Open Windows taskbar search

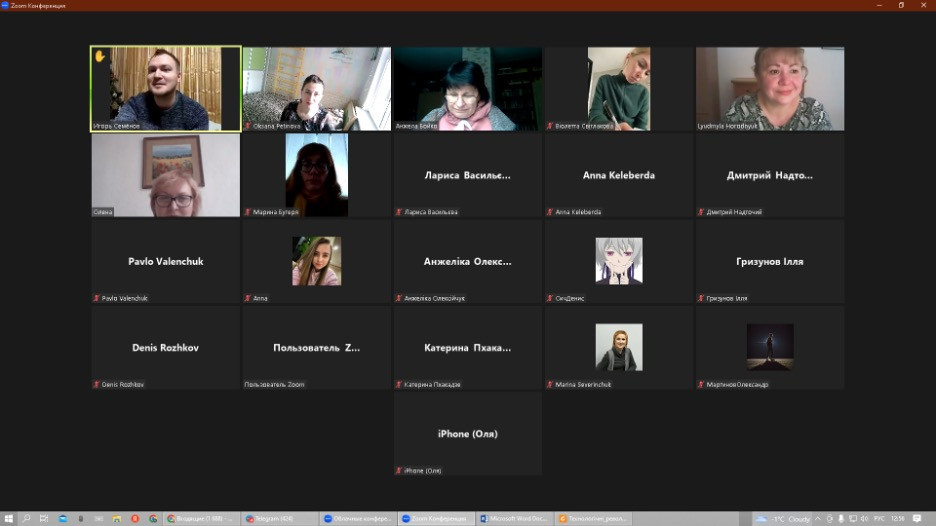(26, 519)
